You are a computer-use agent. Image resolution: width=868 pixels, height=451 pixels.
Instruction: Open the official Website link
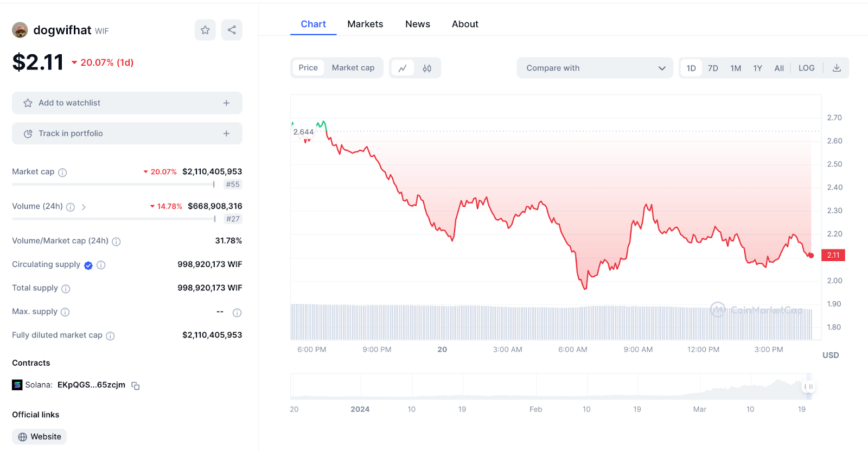pos(40,437)
